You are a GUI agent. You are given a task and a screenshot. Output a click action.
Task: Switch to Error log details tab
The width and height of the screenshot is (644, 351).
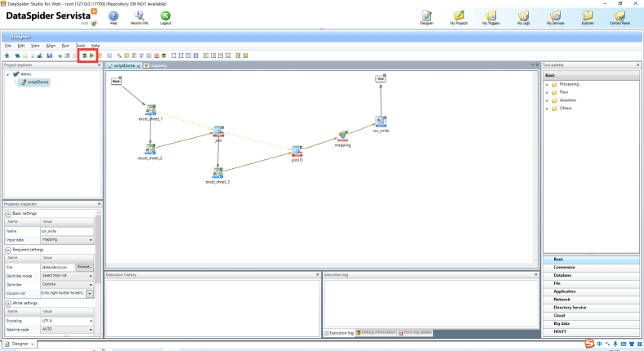[x=415, y=332]
